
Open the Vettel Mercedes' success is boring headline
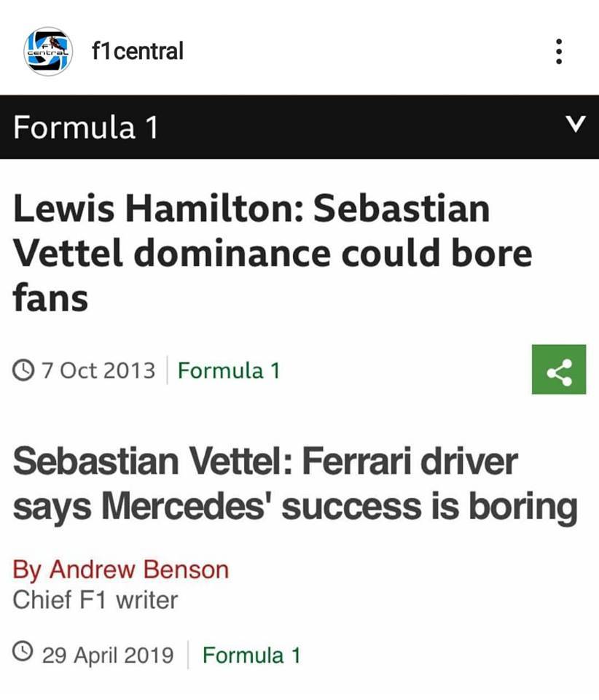click(x=294, y=483)
